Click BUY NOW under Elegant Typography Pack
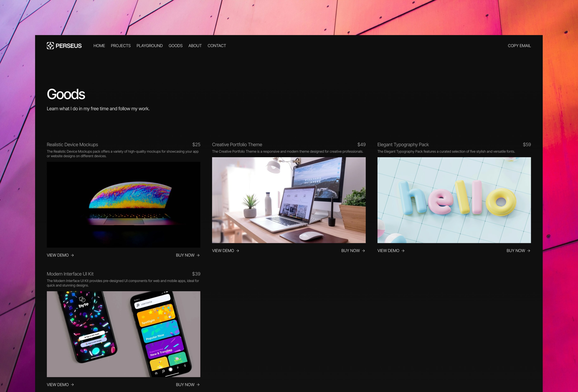 tap(516, 250)
